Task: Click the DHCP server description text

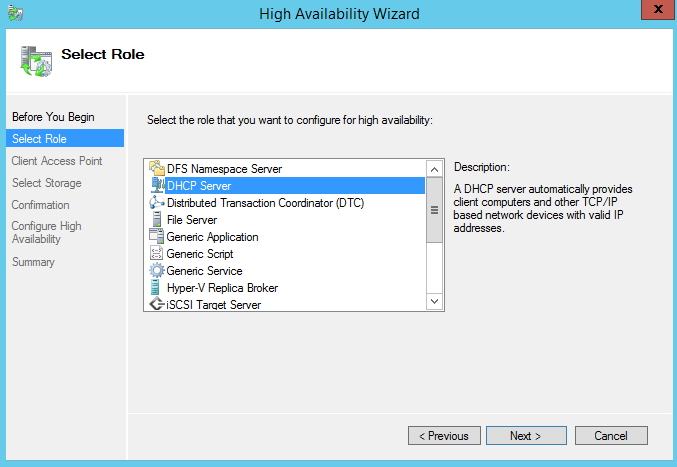Action: [x=543, y=208]
